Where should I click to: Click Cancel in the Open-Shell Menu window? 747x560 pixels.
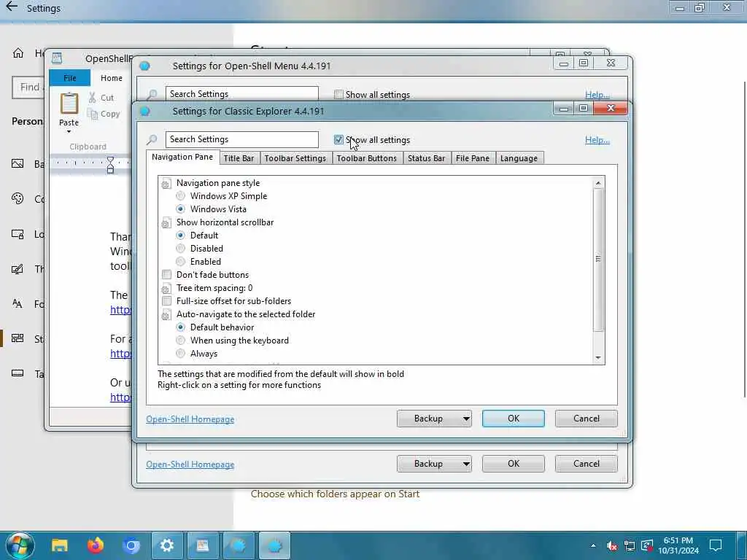pos(586,464)
